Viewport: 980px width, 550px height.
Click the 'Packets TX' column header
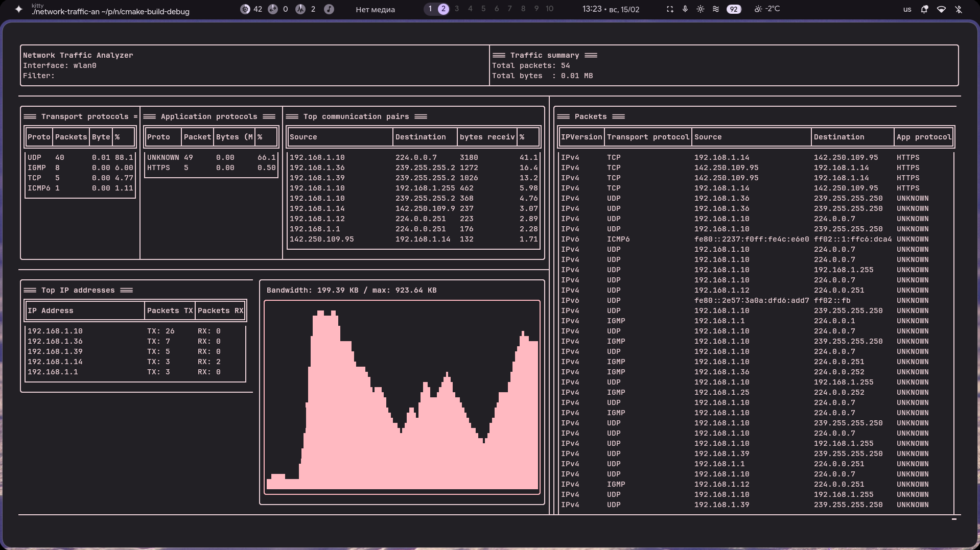(170, 310)
